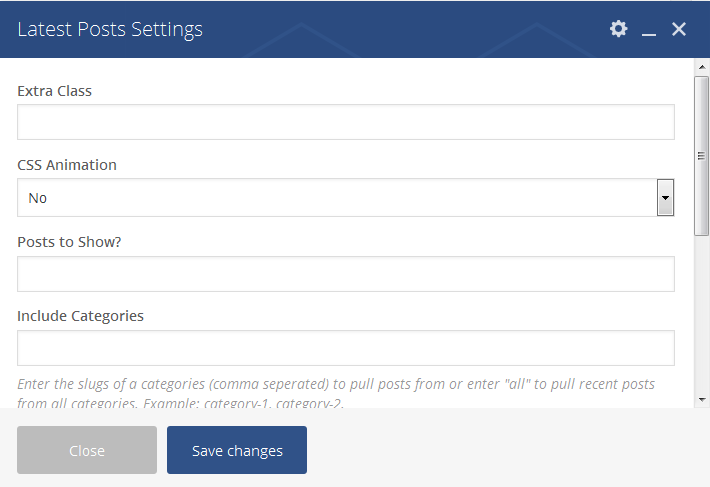Click the scrollbar up arrow
710x487 pixels.
701,66
